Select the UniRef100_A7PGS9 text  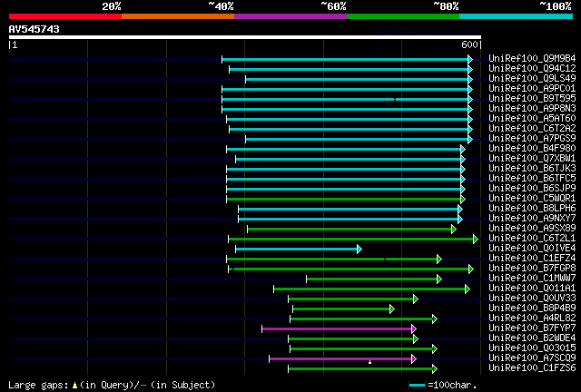(x=532, y=138)
